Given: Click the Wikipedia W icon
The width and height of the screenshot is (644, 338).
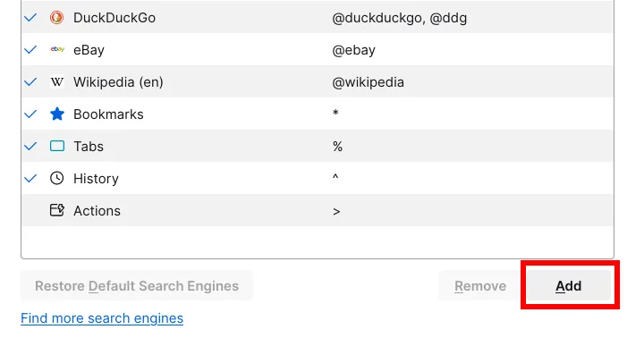Looking at the screenshot, I should tap(57, 81).
